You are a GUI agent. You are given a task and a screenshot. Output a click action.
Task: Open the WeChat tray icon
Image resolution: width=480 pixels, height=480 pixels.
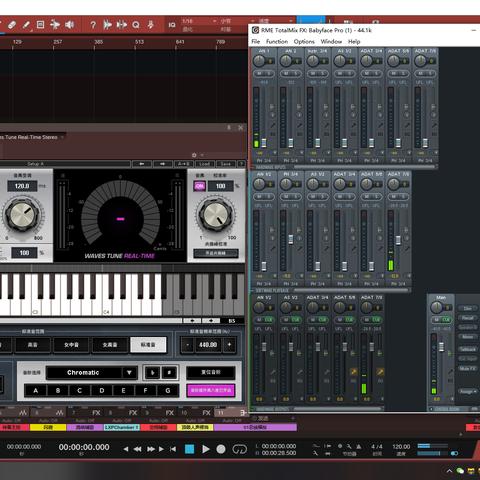tap(460, 471)
